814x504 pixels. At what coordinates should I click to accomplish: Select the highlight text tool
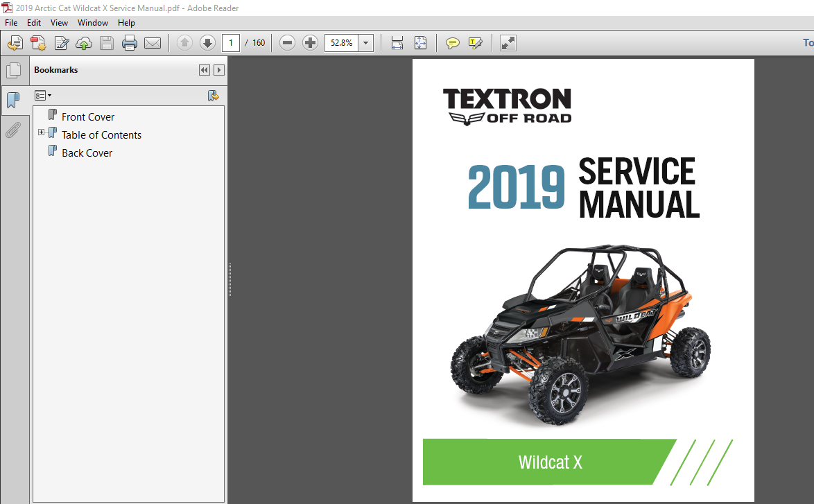pos(475,43)
